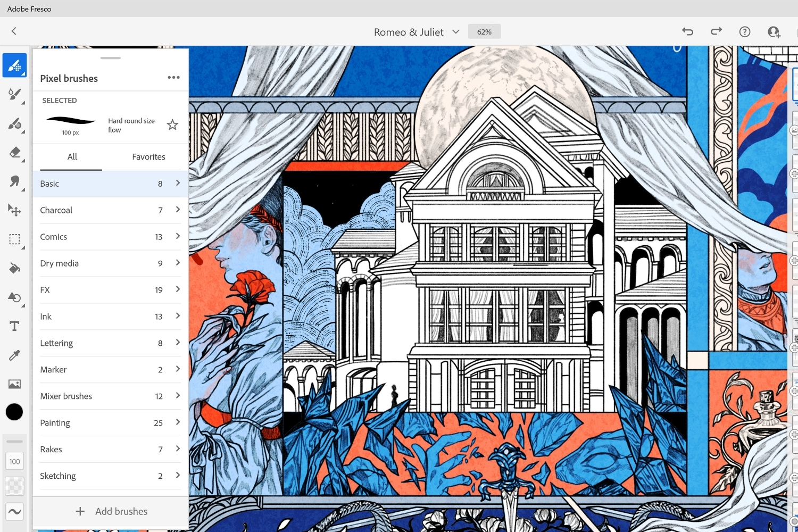Expand the Lettering brush category

[111, 343]
